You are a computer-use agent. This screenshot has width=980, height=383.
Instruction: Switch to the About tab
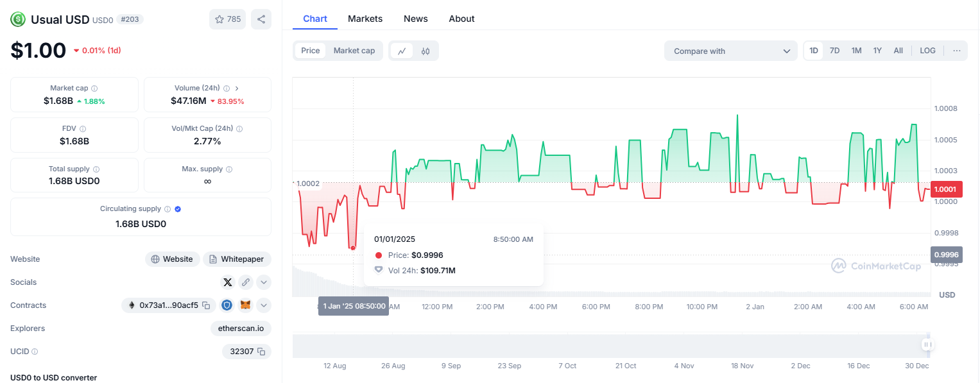point(461,19)
